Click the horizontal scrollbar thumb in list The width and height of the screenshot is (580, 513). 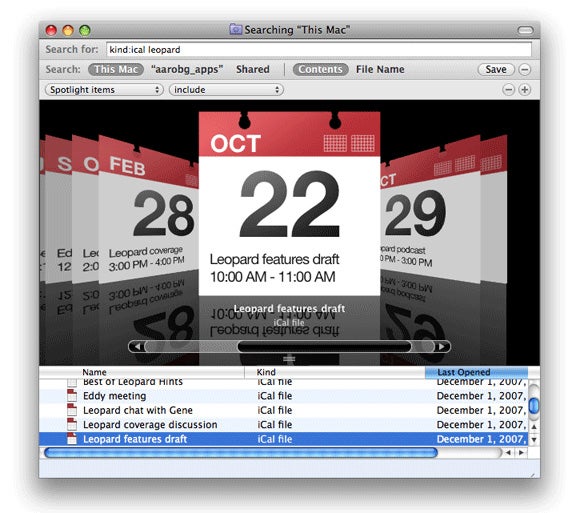[x=240, y=453]
